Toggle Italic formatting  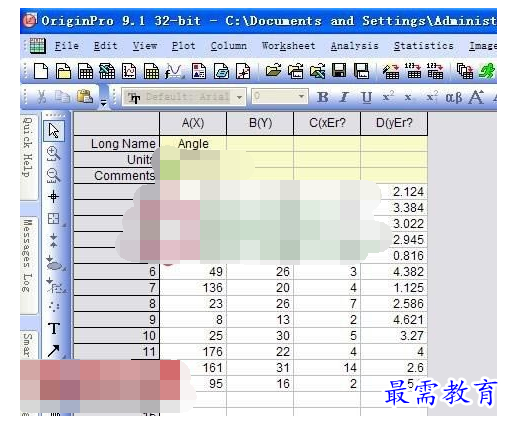pos(344,97)
